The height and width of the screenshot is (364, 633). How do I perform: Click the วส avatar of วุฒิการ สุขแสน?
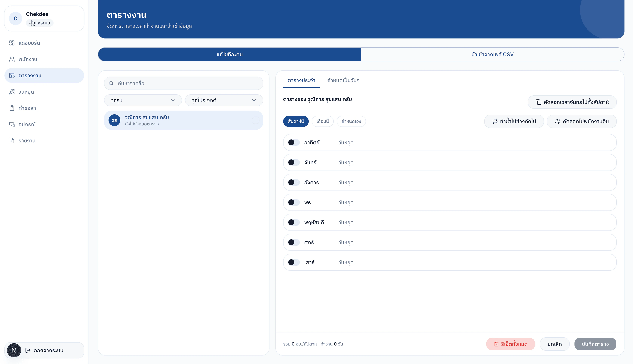(114, 120)
